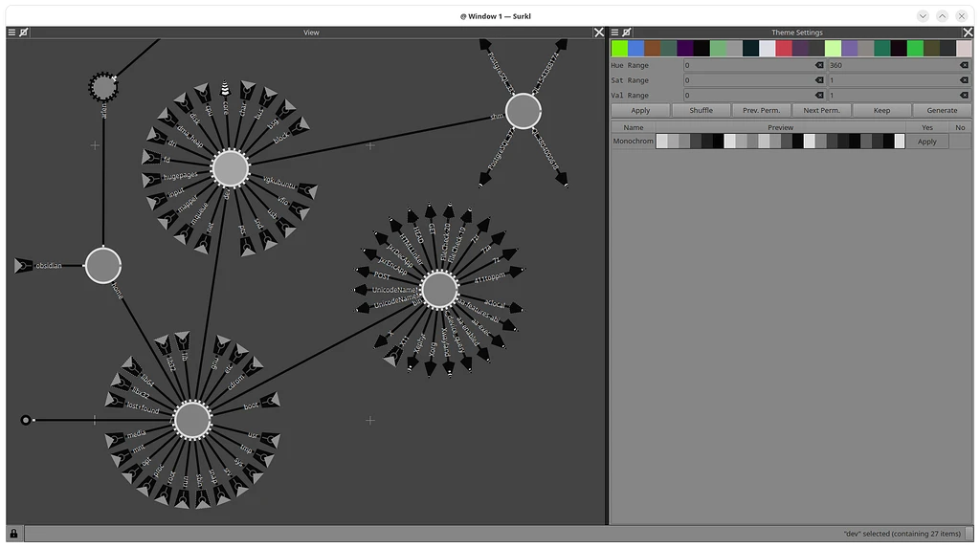Select the media folder node icon
The height and width of the screenshot is (548, 980).
click(115, 441)
